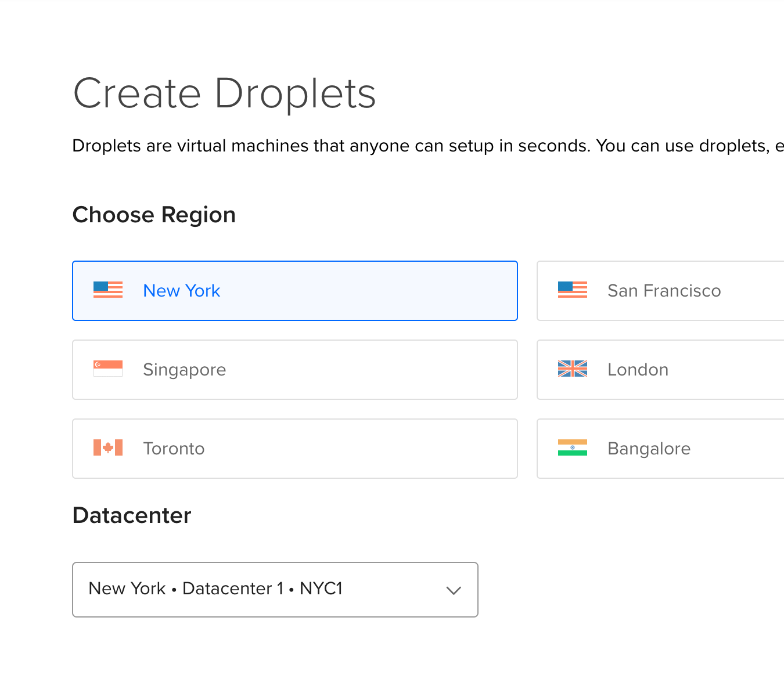
Task: Click the Datacenter section heading
Action: click(x=132, y=515)
